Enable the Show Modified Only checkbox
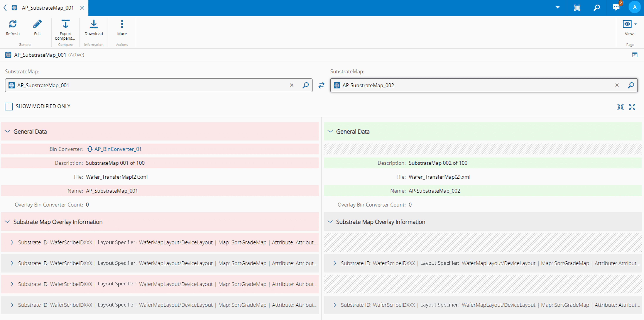Image resolution: width=644 pixels, height=320 pixels. (9, 106)
